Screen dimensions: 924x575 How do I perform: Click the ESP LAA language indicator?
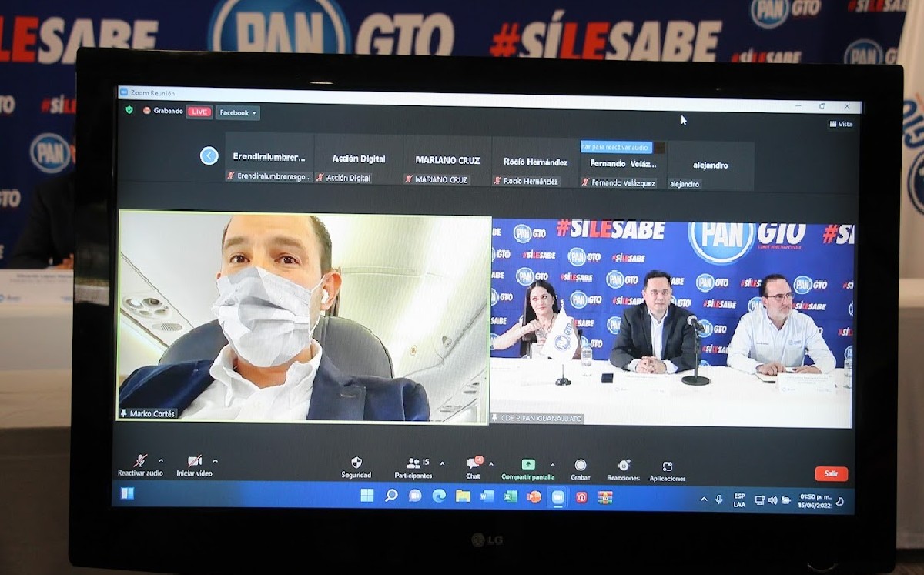point(739,500)
